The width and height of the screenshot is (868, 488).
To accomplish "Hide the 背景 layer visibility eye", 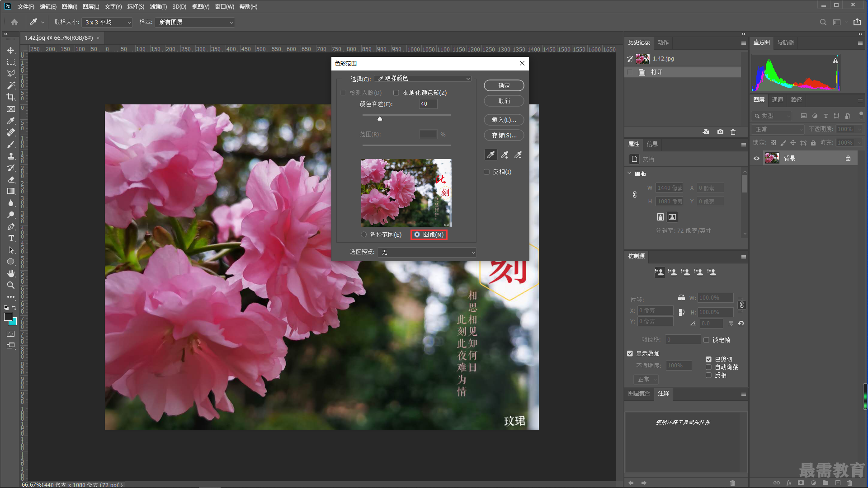I will click(x=756, y=158).
